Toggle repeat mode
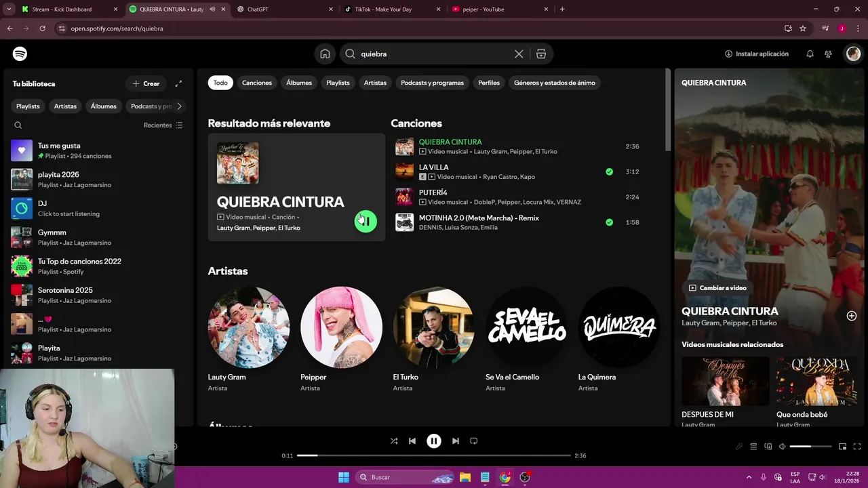Image resolution: width=868 pixels, height=488 pixels. (x=474, y=441)
